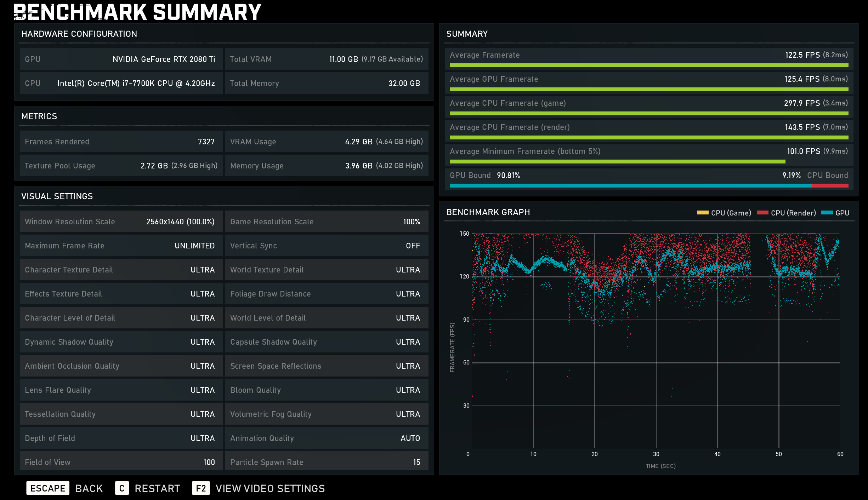This screenshot has width=868, height=500.
Task: Click the Field of View 100 row
Action: 121,462
